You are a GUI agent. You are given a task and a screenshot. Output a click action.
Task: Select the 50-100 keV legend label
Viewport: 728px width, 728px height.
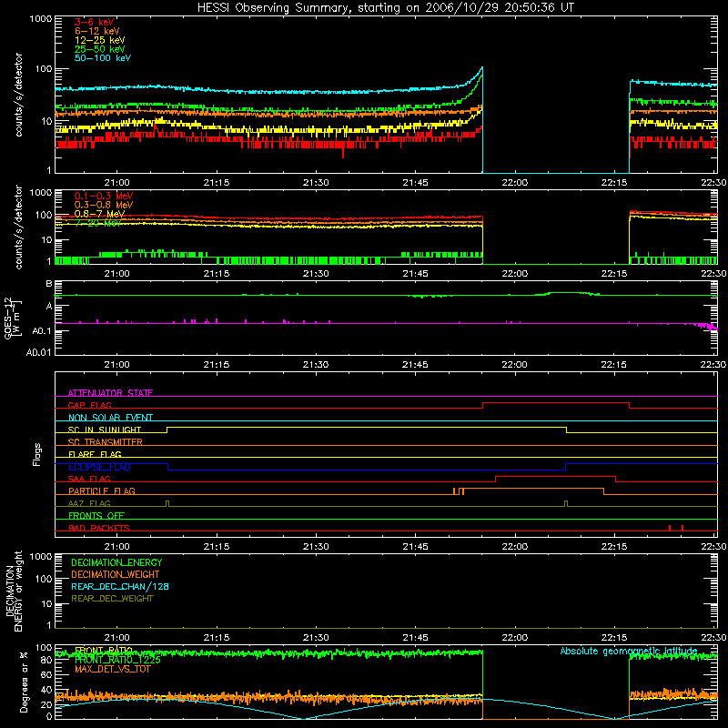point(103,58)
